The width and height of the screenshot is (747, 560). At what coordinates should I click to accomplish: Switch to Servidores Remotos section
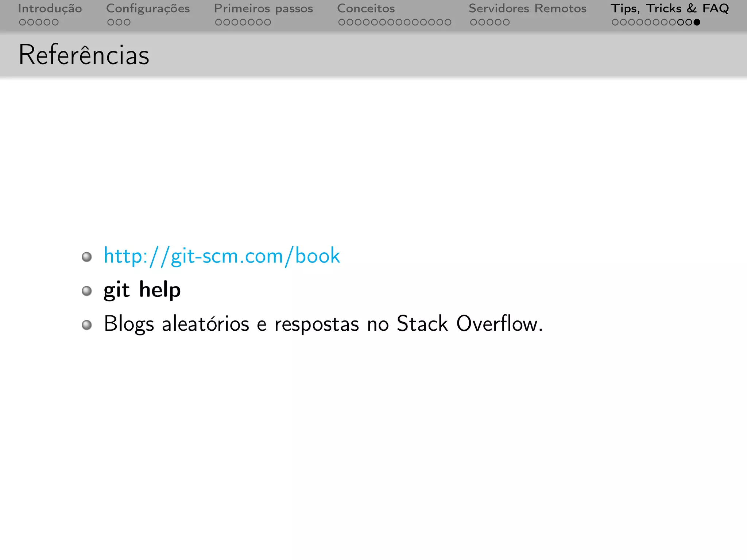click(527, 8)
